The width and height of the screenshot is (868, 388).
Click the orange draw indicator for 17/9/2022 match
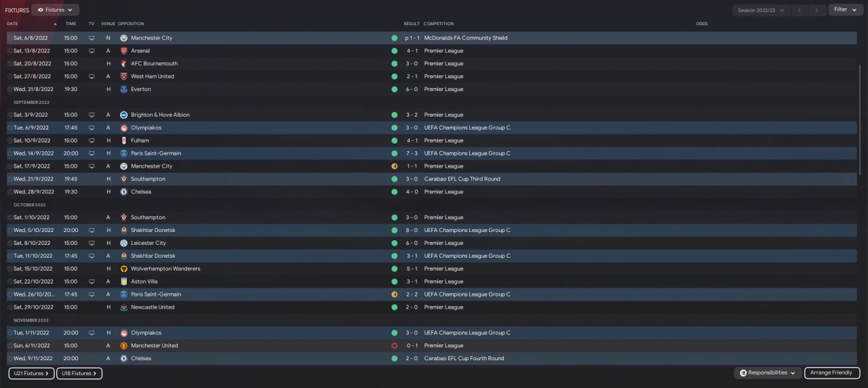point(394,166)
